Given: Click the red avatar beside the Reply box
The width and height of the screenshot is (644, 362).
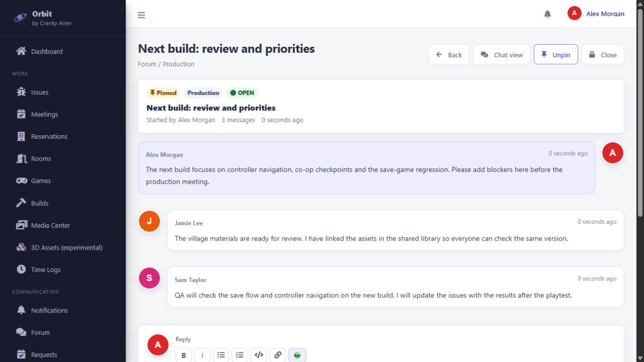Looking at the screenshot, I should pyautogui.click(x=158, y=345).
